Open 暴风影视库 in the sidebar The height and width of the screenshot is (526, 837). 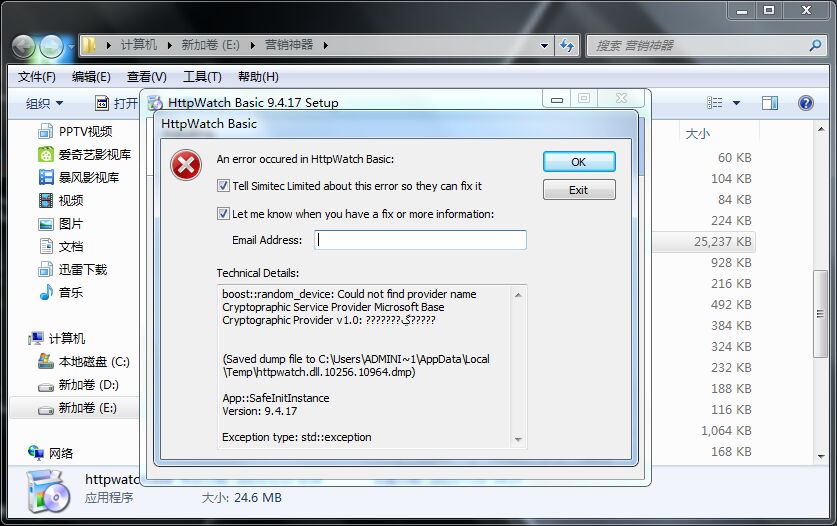pos(88,178)
